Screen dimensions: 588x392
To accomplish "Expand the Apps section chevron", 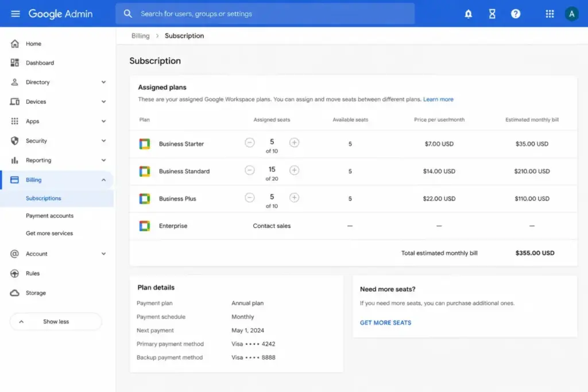I will click(103, 121).
